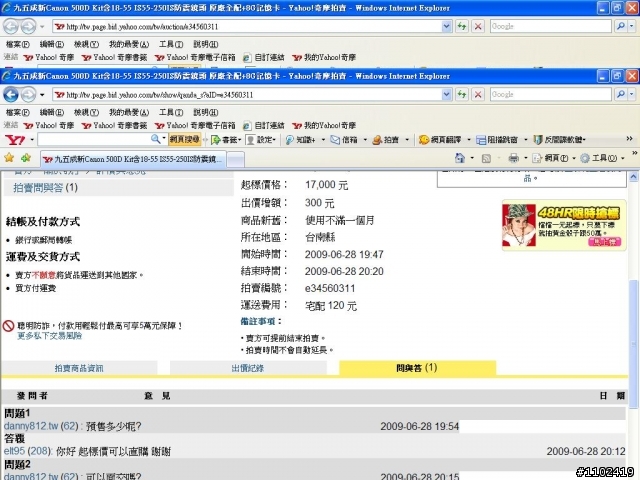Image resolution: width=640 pixels, height=480 pixels.
Task: Open the 說明(H) menu in the front window
Action: click(x=205, y=112)
